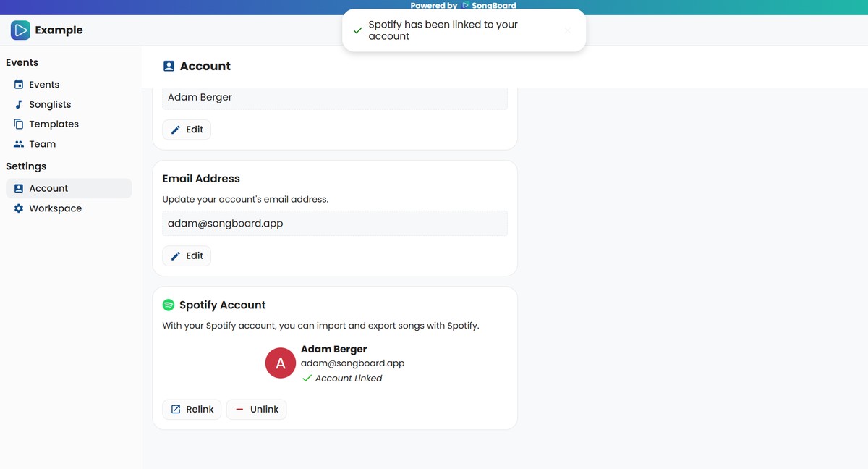
Task: Edit the email address
Action: point(187,255)
